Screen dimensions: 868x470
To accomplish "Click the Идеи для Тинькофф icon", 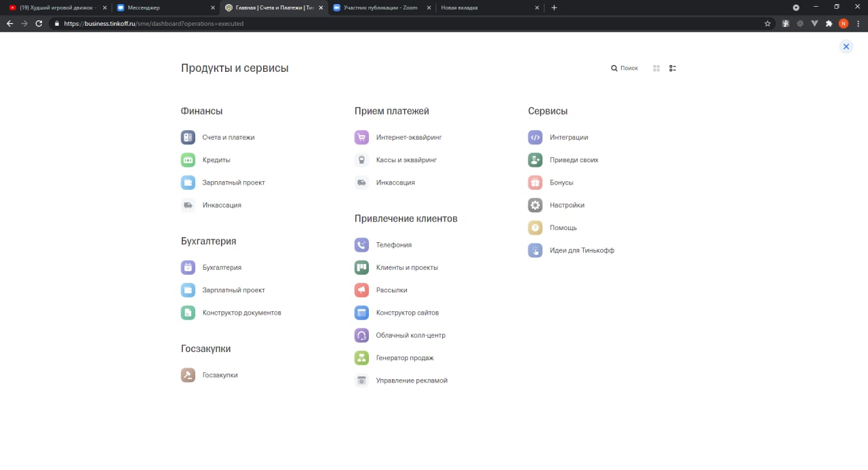I will tap(535, 250).
